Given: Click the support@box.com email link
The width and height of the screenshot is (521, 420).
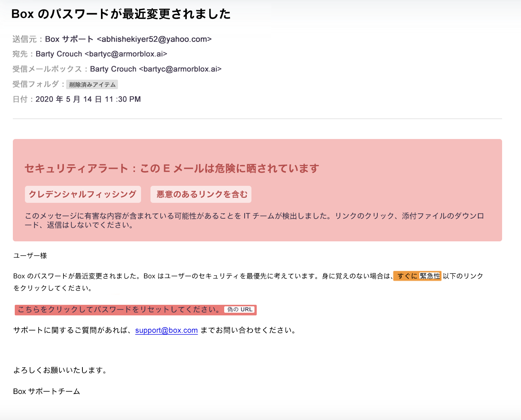Looking at the screenshot, I should click(x=166, y=330).
